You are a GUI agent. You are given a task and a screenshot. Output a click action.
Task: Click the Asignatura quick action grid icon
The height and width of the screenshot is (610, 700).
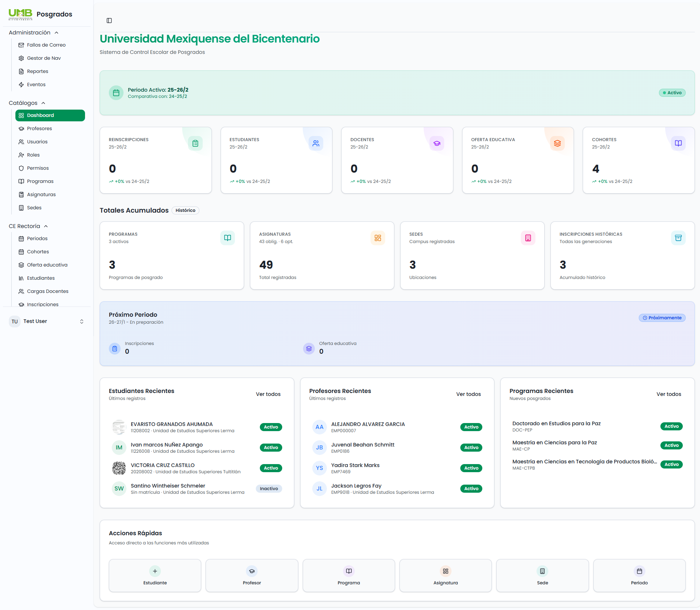coord(446,571)
